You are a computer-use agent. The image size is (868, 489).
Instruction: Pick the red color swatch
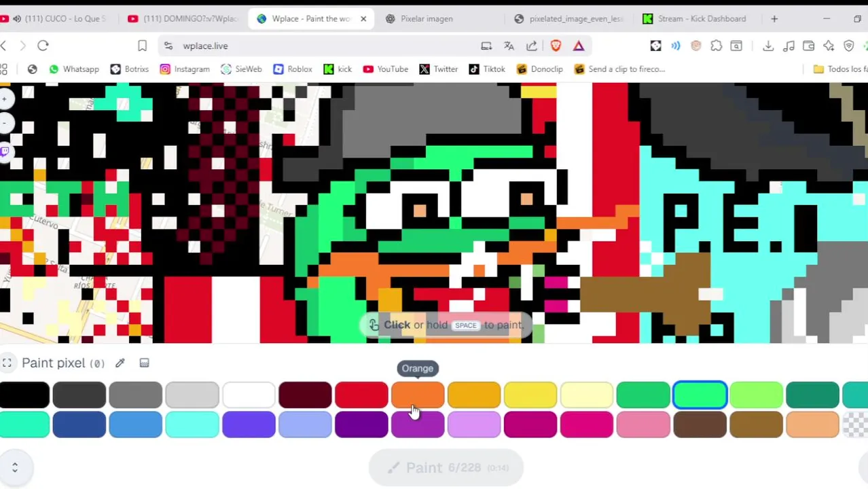pos(361,395)
